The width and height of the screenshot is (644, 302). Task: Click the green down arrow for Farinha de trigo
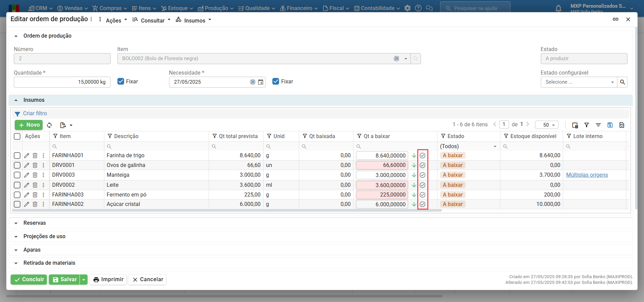(414, 156)
